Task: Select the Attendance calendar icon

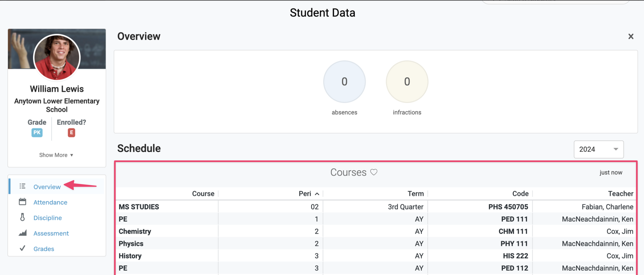Action: 23,202
